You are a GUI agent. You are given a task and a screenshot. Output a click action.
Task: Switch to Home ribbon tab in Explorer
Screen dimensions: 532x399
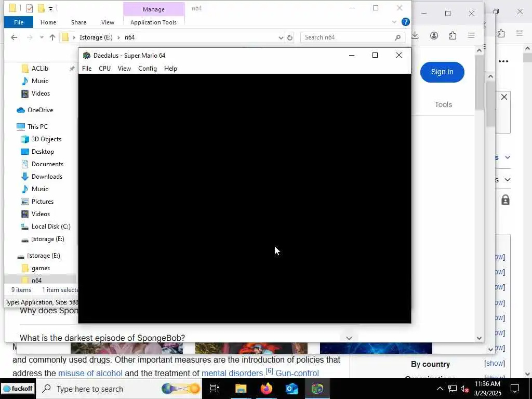[x=48, y=22]
